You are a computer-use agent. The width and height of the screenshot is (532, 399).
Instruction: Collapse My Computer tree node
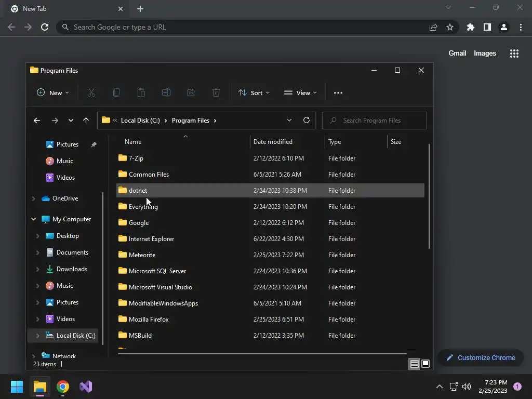[34, 219]
